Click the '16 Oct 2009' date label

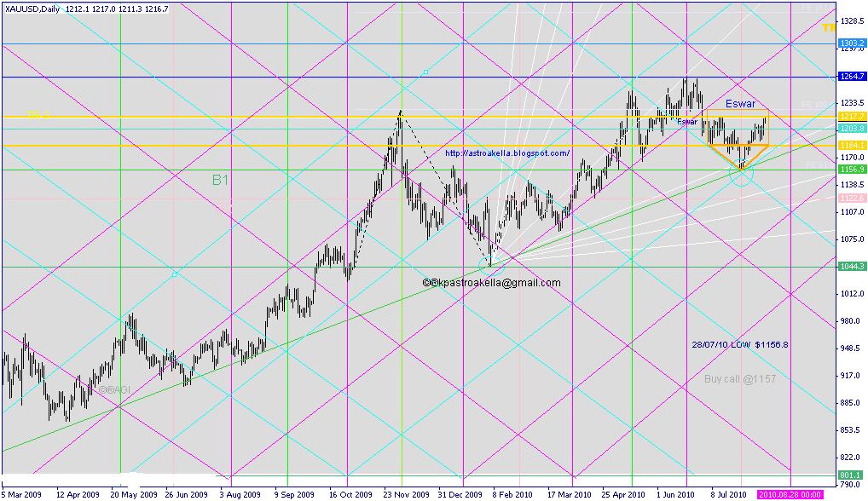[350, 494]
